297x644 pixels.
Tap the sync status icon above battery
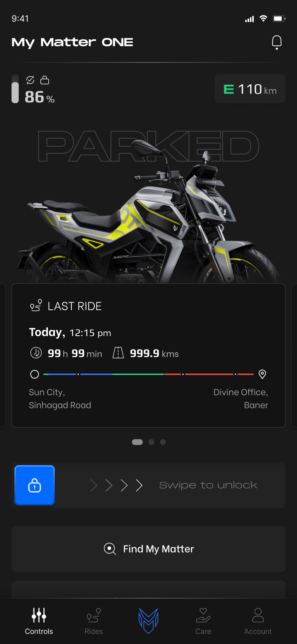[x=30, y=80]
